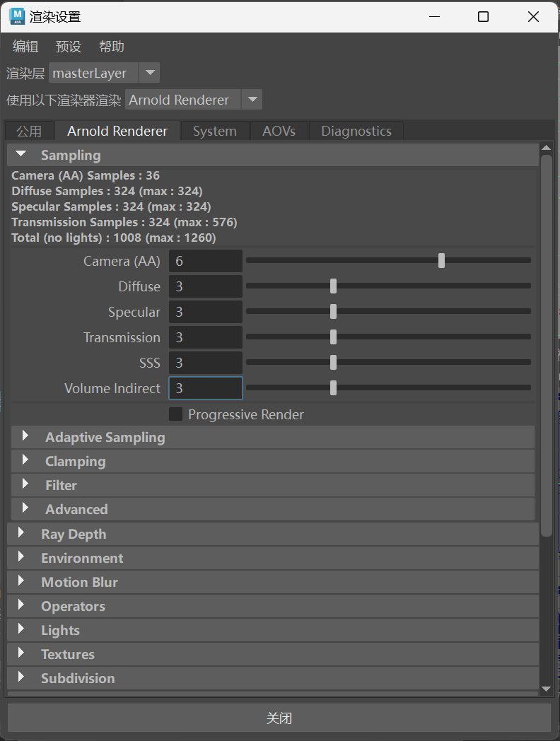Click the Diffuse Samples : 324 summary line

coord(107,191)
